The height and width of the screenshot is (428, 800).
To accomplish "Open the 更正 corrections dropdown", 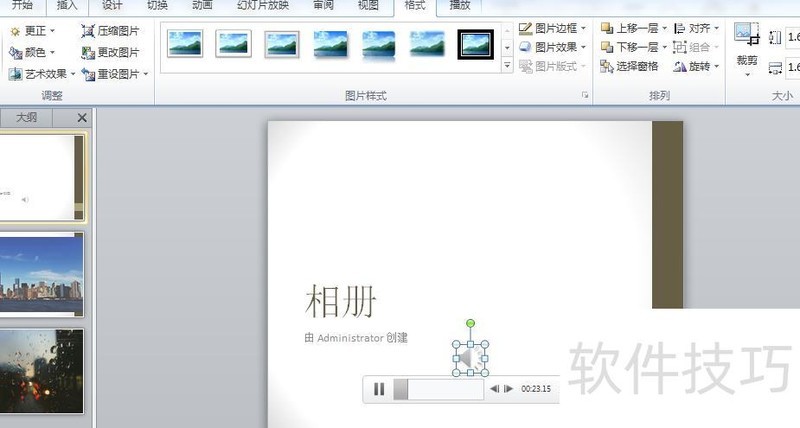I will coord(32,31).
